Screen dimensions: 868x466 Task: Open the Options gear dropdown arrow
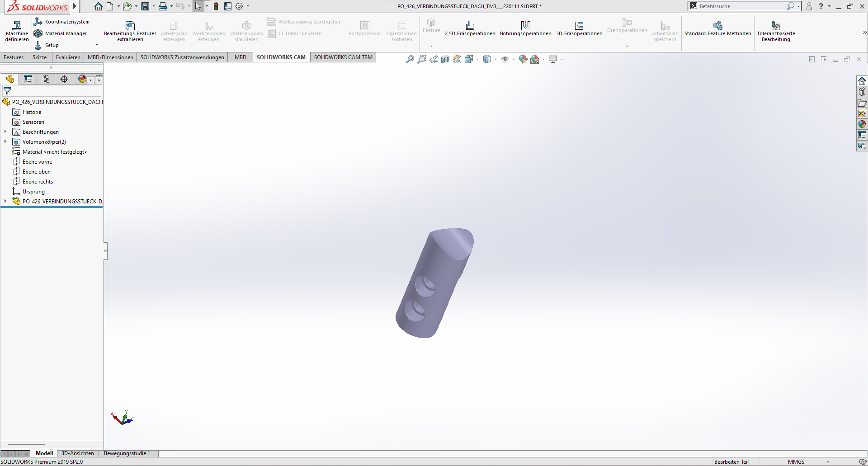point(248,6)
